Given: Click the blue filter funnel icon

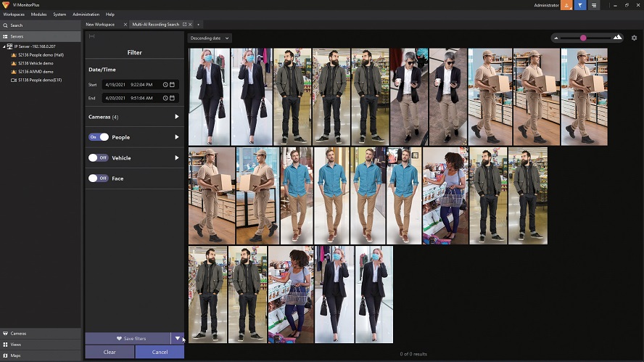Looking at the screenshot, I should click(580, 5).
